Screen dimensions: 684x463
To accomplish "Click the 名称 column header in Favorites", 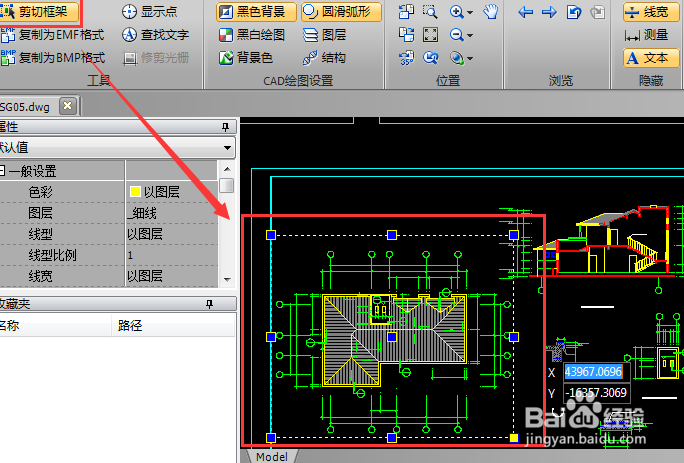I will pyautogui.click(x=55, y=325).
